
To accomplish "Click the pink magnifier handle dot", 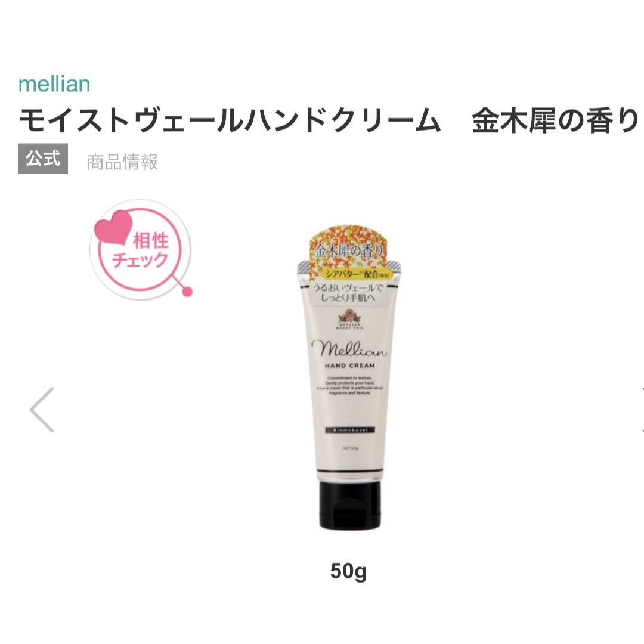I will tap(187, 292).
